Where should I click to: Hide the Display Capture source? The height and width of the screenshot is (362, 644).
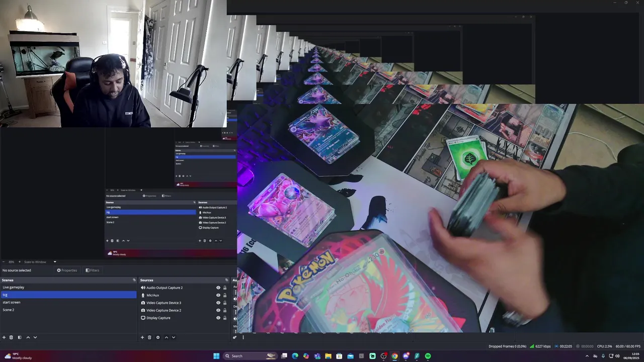coord(218,318)
